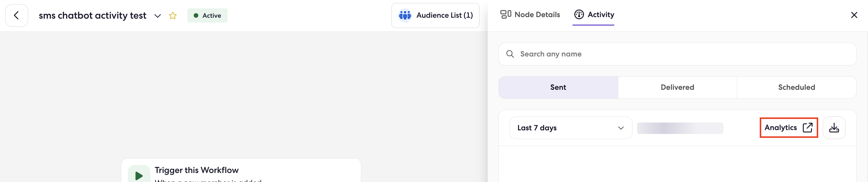Click the Active status badge
This screenshot has height=182, width=868.
click(x=207, y=16)
